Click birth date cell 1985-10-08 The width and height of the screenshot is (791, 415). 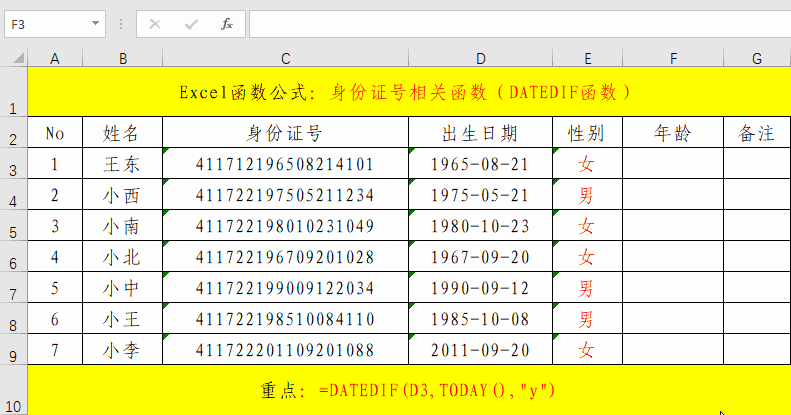pyautogui.click(x=481, y=319)
